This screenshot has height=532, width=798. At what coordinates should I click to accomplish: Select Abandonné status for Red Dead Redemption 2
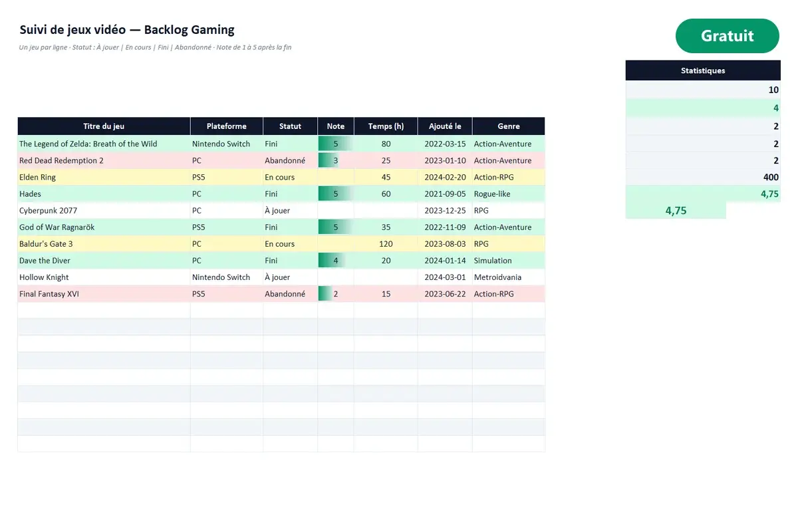(x=290, y=161)
